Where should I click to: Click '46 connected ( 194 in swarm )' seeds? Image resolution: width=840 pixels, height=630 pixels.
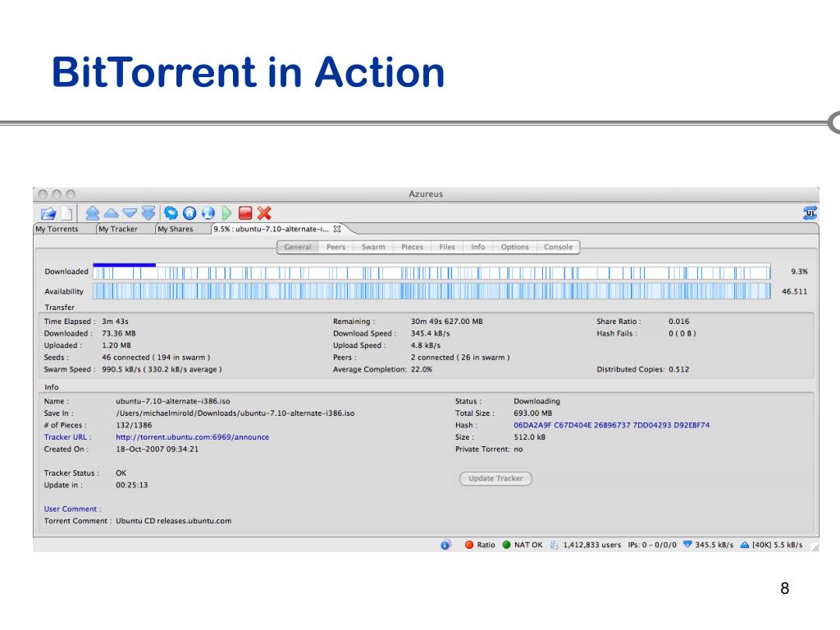click(156, 358)
